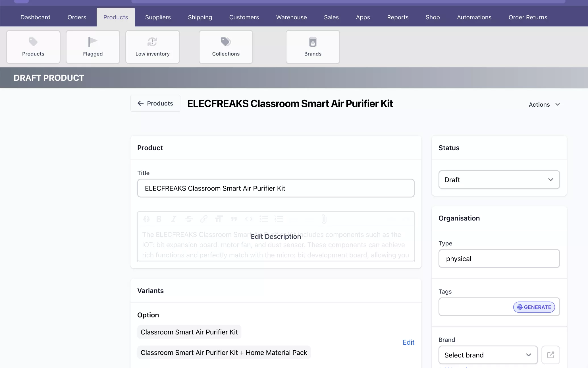Navigate to the Orders tab

[x=77, y=17]
